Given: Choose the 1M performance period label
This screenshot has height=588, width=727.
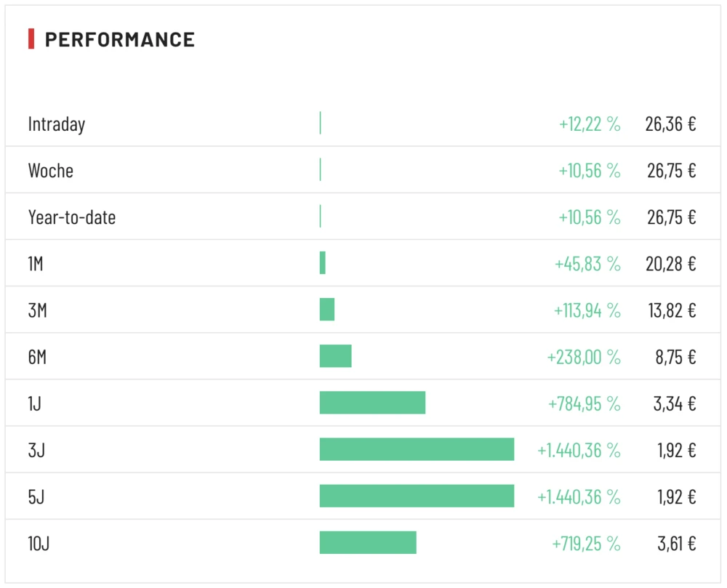Looking at the screenshot, I should pyautogui.click(x=36, y=264).
